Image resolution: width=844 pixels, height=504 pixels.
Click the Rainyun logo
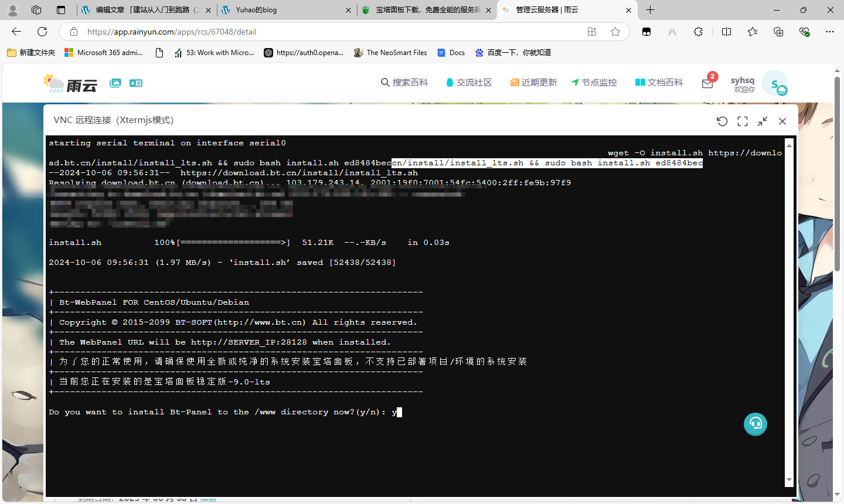pos(70,83)
